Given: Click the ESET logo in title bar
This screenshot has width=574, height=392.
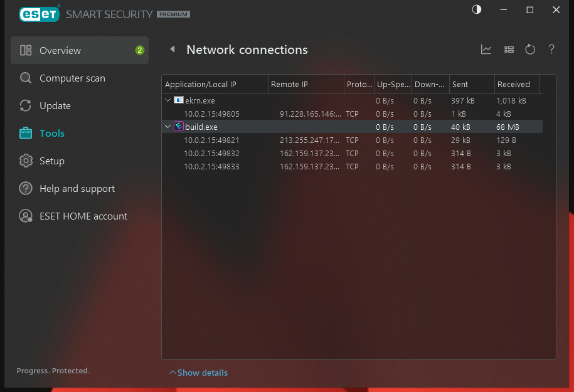Looking at the screenshot, I should 39,14.
